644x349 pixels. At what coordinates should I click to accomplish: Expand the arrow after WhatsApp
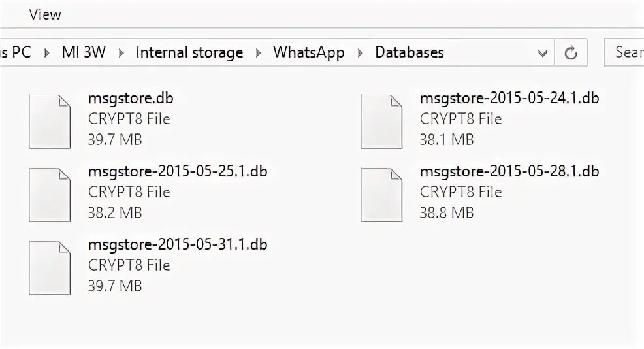(x=360, y=53)
